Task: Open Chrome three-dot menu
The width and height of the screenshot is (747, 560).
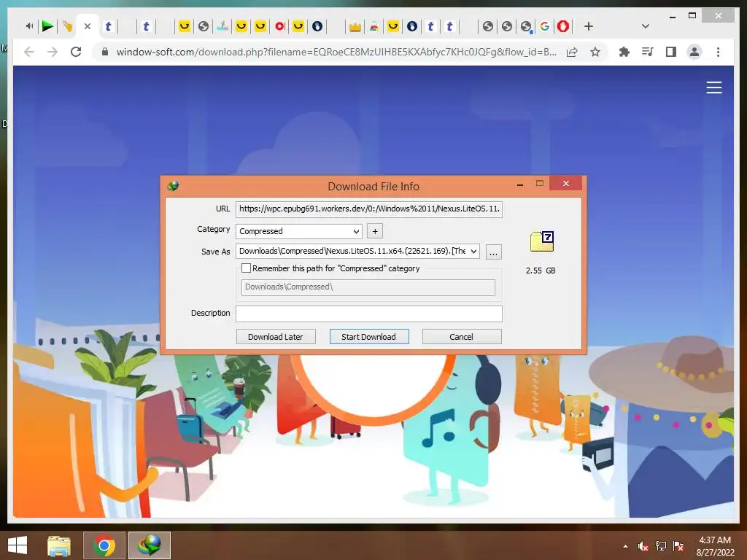Action: 718,52
